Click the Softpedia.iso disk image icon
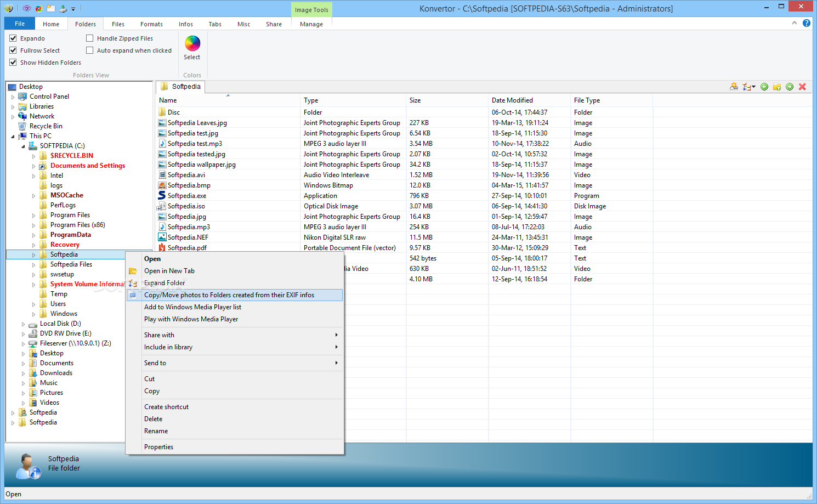The height and width of the screenshot is (504, 817). coord(162,206)
